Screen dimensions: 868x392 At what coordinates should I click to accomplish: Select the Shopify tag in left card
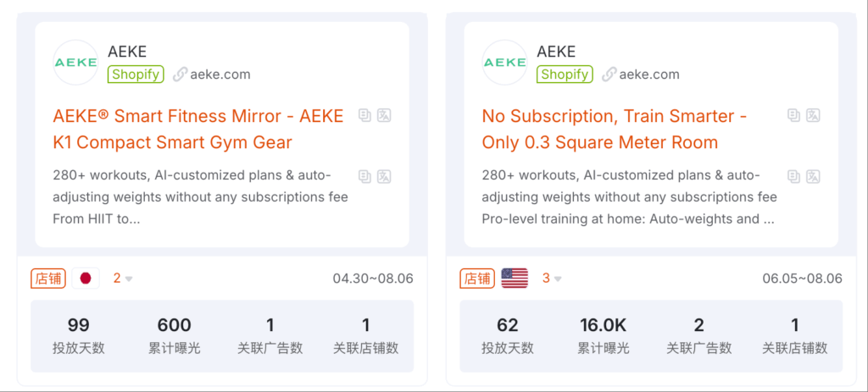click(136, 75)
